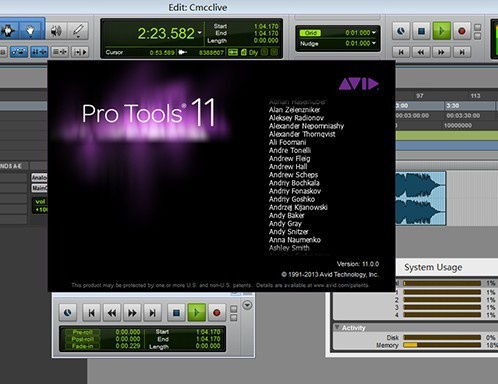Screen dimensions: 498x384
Task: Click credit name Anna Naumenko
Action: click(x=295, y=240)
